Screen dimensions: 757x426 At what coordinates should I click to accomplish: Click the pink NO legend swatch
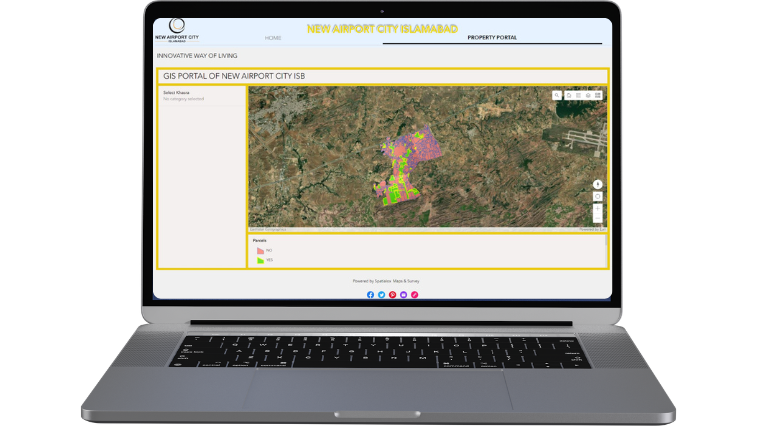(x=260, y=251)
